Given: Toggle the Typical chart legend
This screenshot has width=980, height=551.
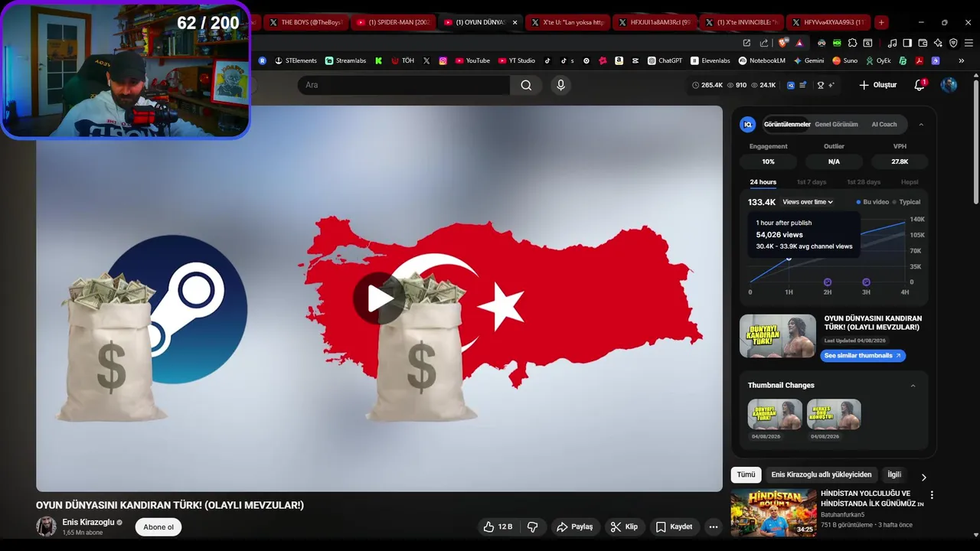Looking at the screenshot, I should pyautogui.click(x=906, y=202).
